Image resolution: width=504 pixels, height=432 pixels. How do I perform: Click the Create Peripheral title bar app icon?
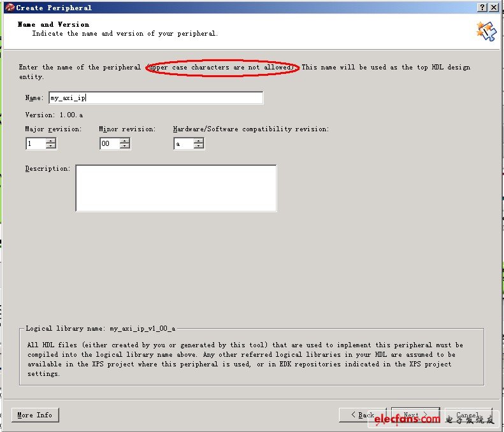tap(9, 7)
